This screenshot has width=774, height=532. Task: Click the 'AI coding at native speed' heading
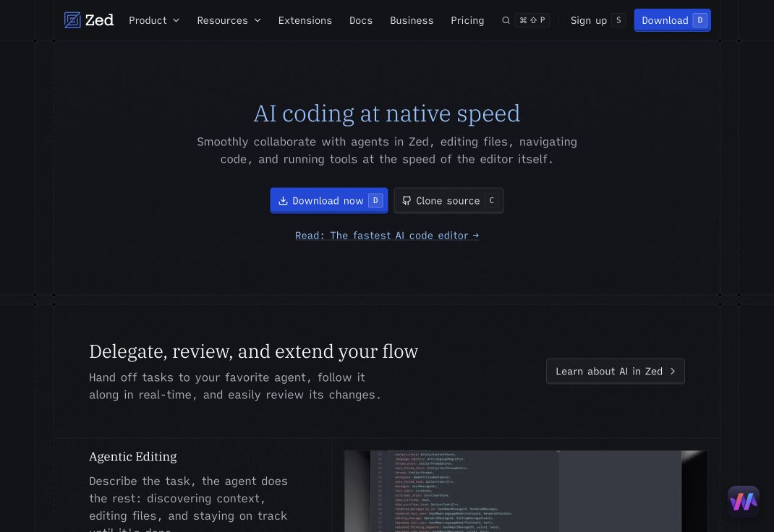386,113
